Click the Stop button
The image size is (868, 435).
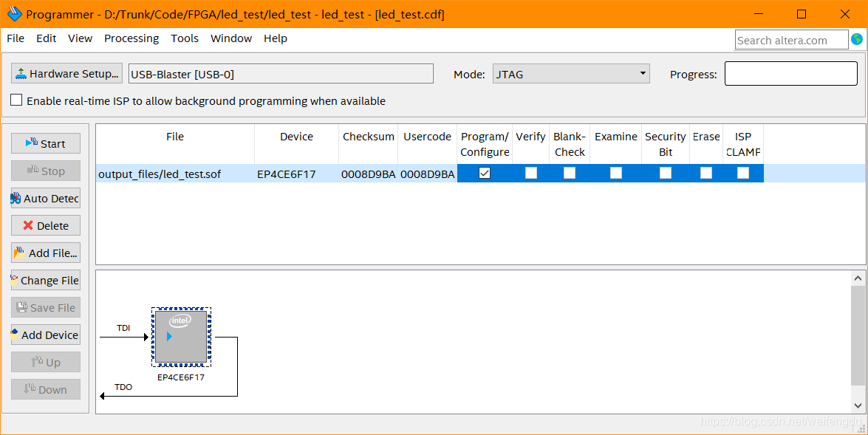pos(45,171)
